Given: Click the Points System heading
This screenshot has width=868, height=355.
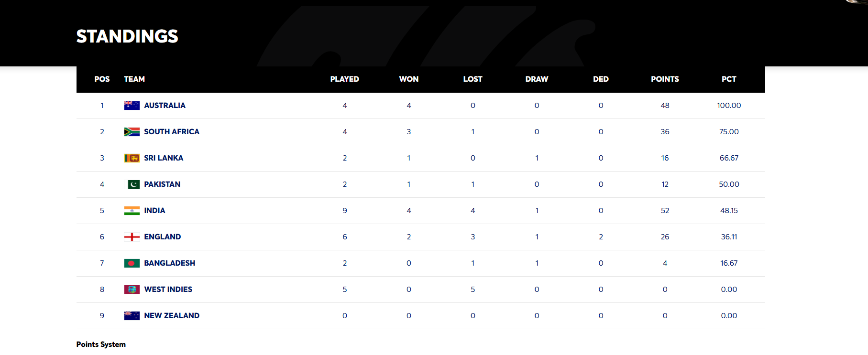Looking at the screenshot, I should pos(101,344).
